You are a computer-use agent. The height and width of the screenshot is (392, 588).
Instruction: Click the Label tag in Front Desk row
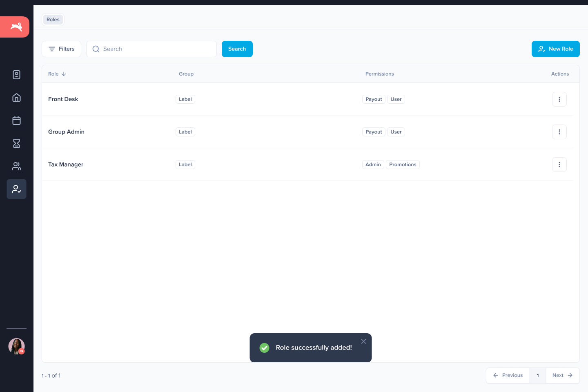[x=185, y=99]
